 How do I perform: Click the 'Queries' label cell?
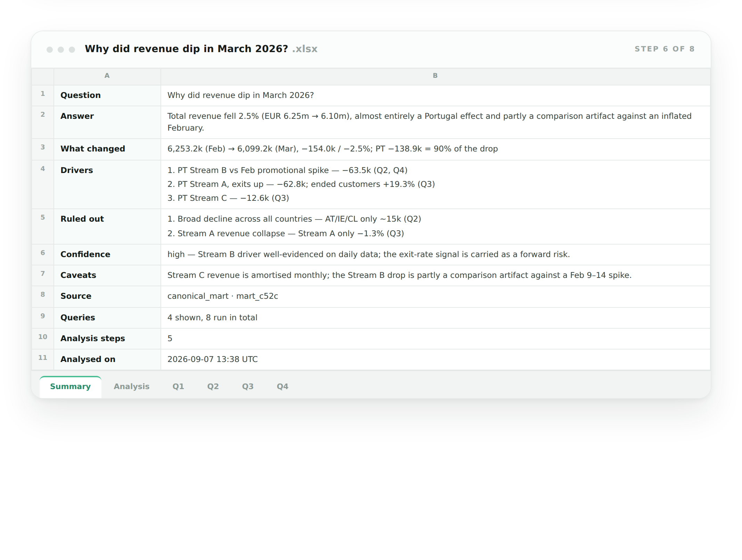pos(107,318)
